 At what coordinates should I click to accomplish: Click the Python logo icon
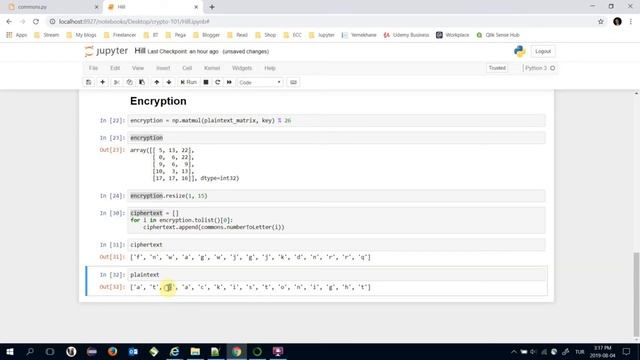520,51
